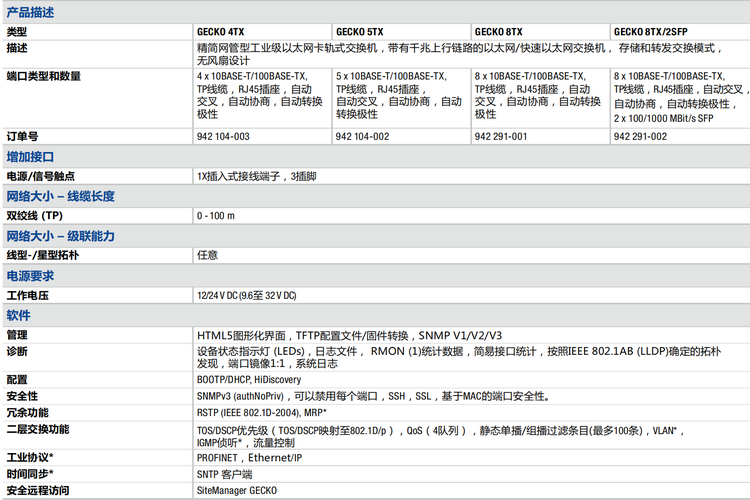Click the 时间同步* row label

tap(30, 474)
